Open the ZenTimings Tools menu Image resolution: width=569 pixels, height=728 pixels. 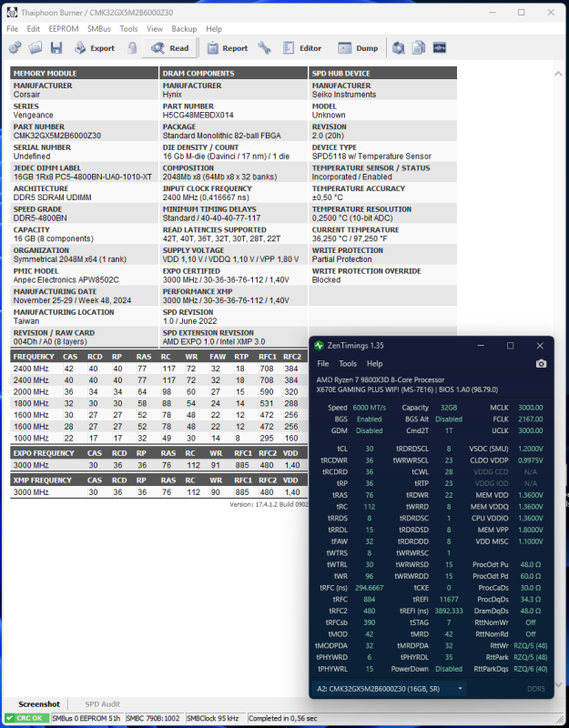click(x=348, y=363)
